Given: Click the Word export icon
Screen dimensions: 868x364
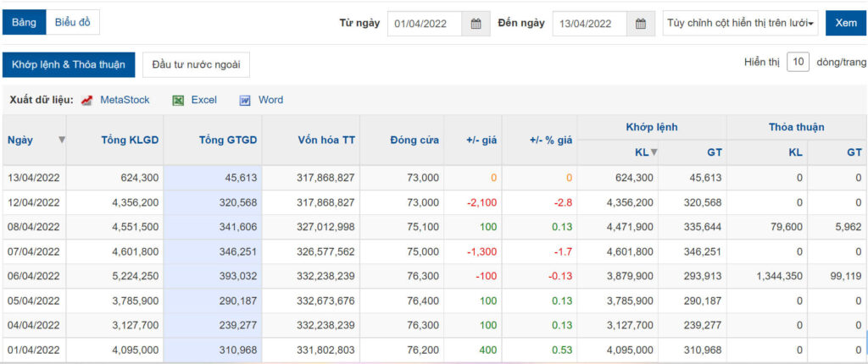Looking at the screenshot, I should [245, 101].
